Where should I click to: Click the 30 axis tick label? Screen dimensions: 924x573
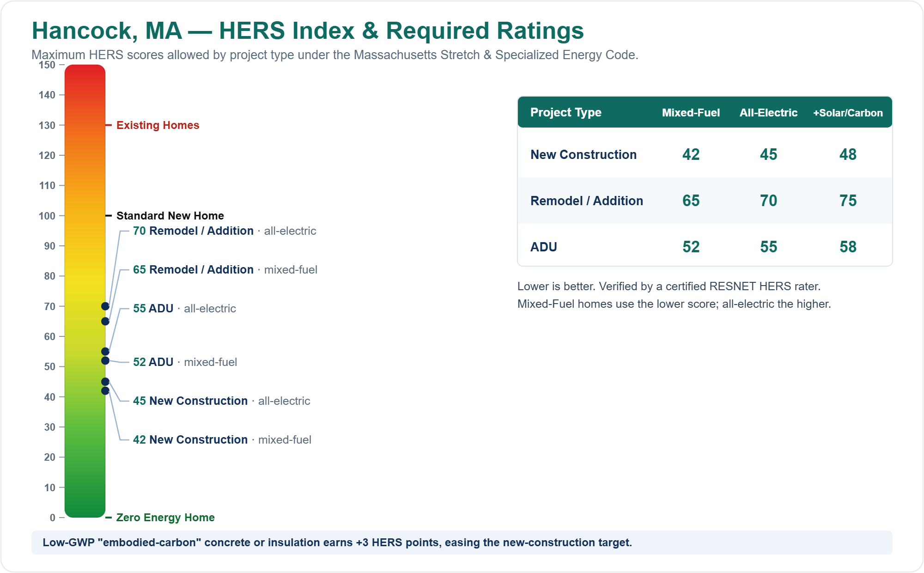point(50,427)
